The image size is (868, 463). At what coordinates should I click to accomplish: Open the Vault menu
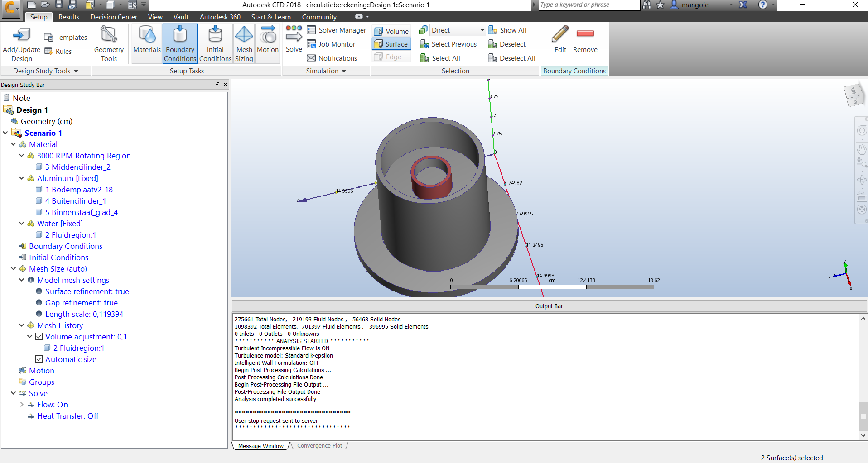click(x=180, y=17)
